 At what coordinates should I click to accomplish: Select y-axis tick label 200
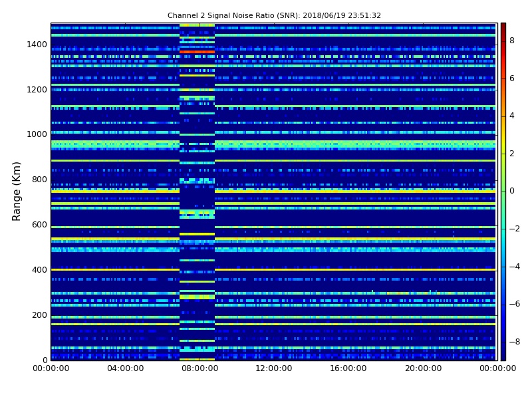point(39,315)
